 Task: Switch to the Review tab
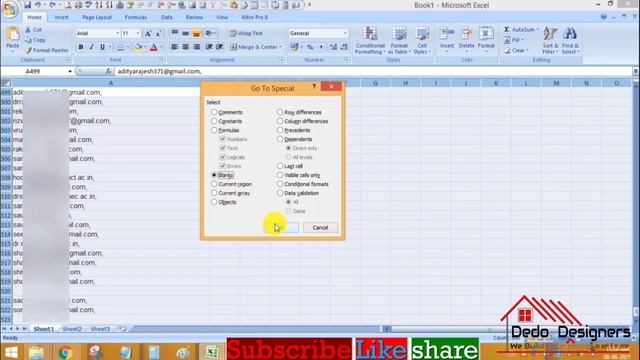pyautogui.click(x=194, y=18)
